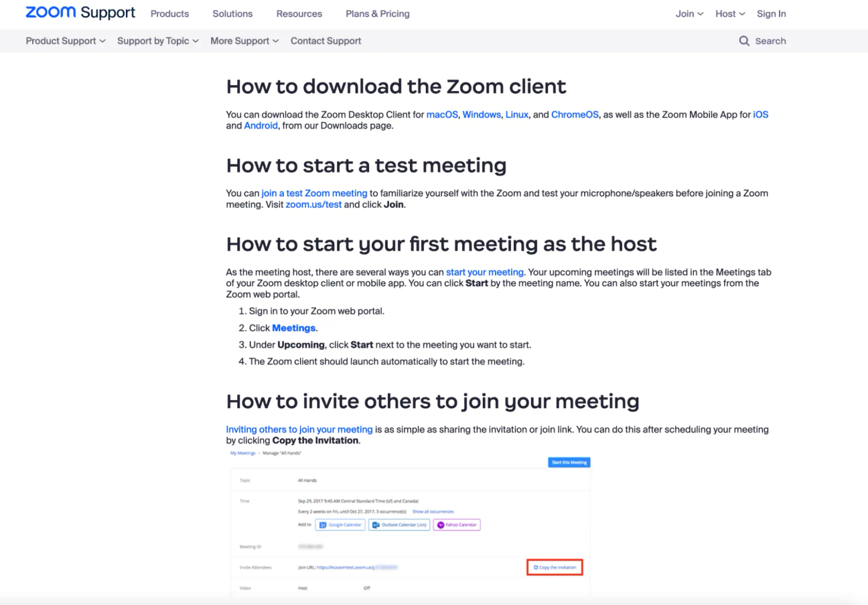
Task: Open the iOS app link
Action: [x=761, y=115]
